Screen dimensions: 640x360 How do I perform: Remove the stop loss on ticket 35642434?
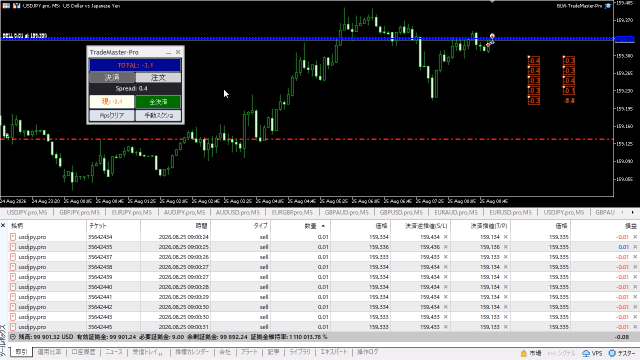tap(446, 237)
